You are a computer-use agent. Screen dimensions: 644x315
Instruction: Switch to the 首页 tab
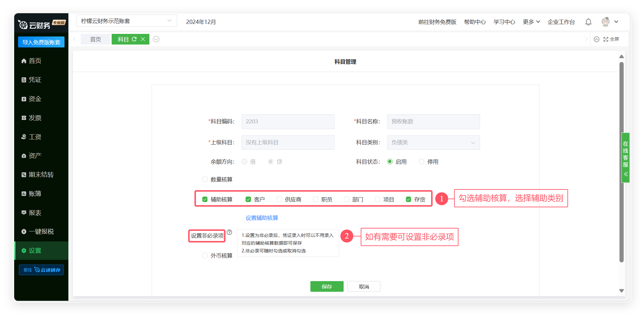tap(96, 39)
